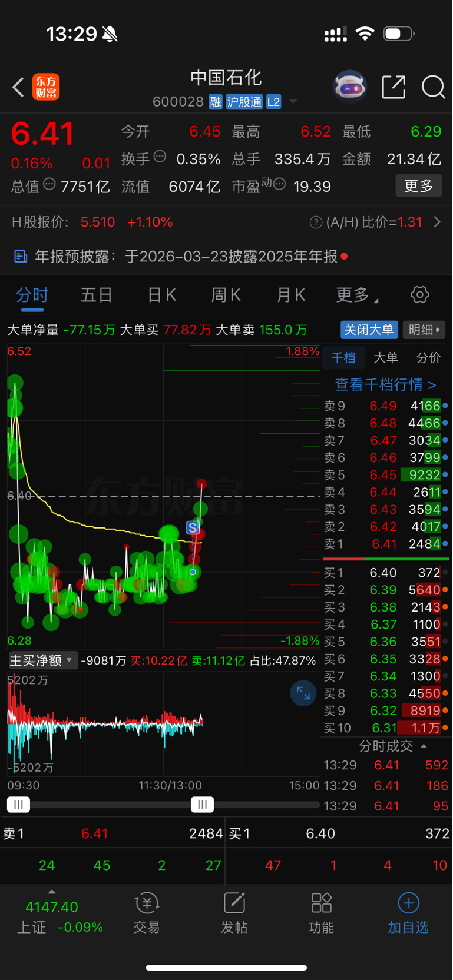Switch to the 周K tab

pyautogui.click(x=226, y=294)
